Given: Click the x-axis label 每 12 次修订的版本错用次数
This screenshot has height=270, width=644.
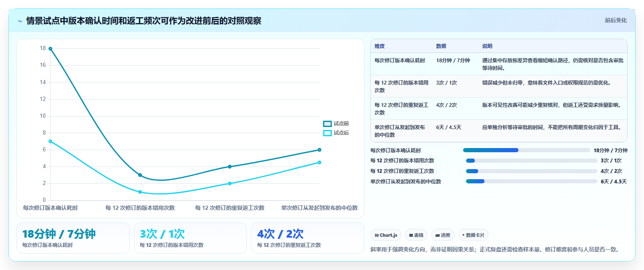Looking at the screenshot, I should [140, 208].
